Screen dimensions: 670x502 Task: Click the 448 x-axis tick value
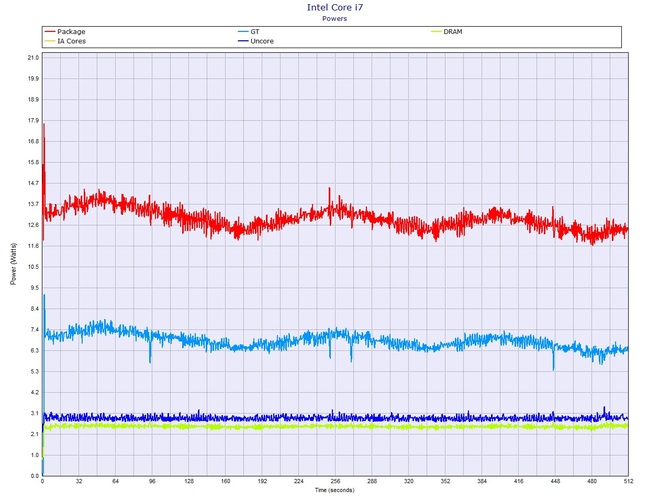tap(555, 481)
